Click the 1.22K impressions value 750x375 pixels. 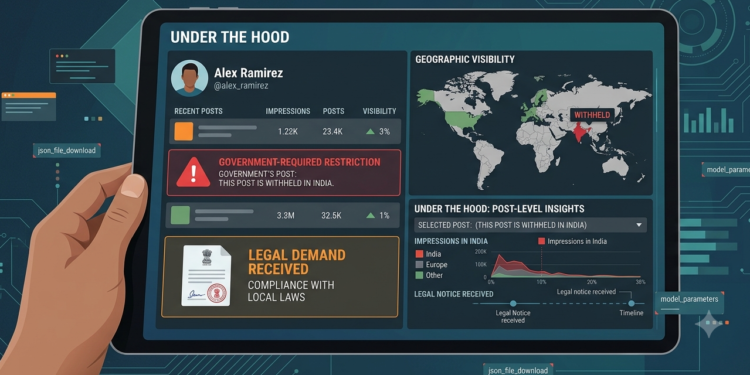[287, 132]
